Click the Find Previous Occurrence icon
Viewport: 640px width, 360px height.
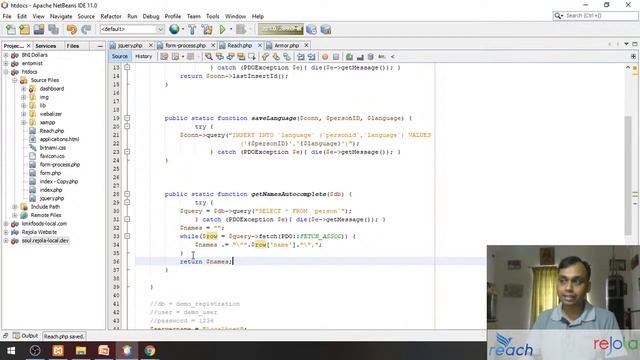tap(220, 57)
